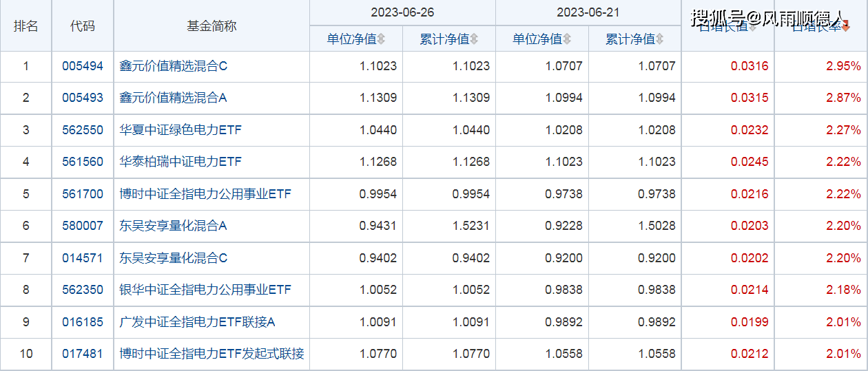Select rank number 5 cell
The width and height of the screenshot is (868, 371).
click(x=26, y=194)
